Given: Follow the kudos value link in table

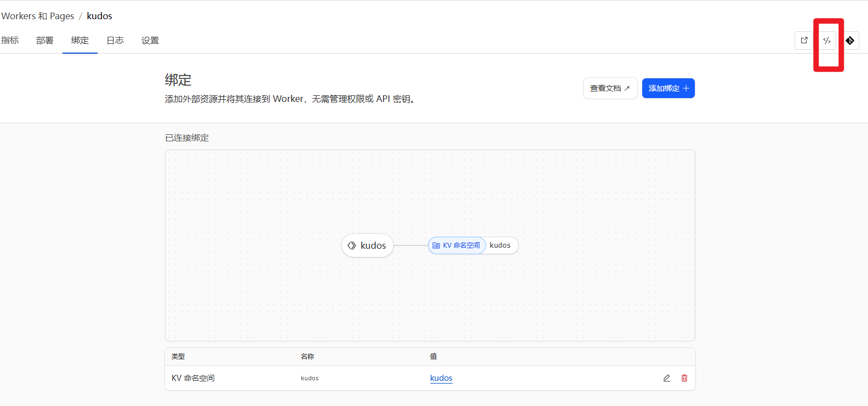Looking at the screenshot, I should tap(441, 378).
